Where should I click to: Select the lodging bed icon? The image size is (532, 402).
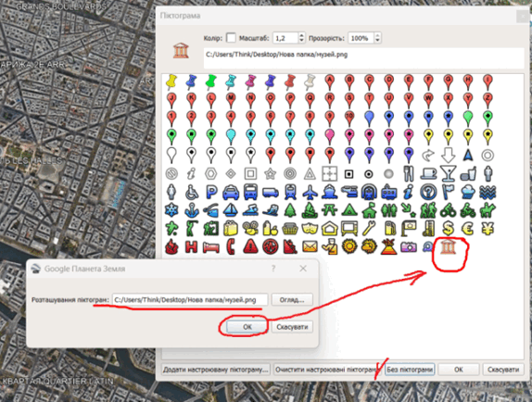click(210, 247)
